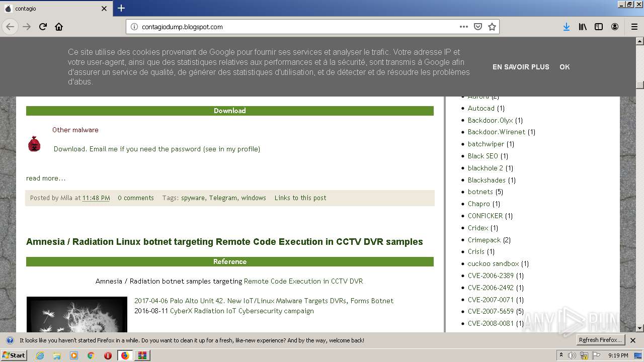Viewport: 644px width, 362px height.
Task: Open Opera browser from taskbar
Action: [x=108, y=355]
